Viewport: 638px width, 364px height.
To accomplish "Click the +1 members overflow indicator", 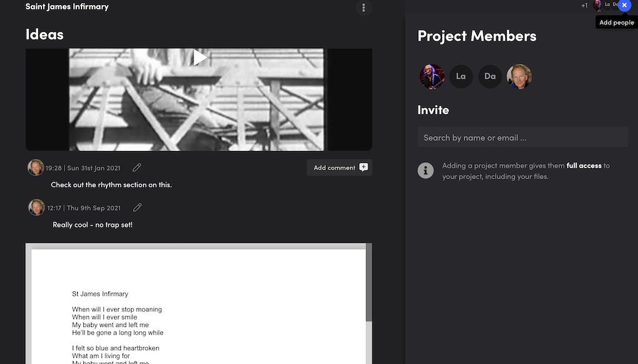I will (x=584, y=6).
